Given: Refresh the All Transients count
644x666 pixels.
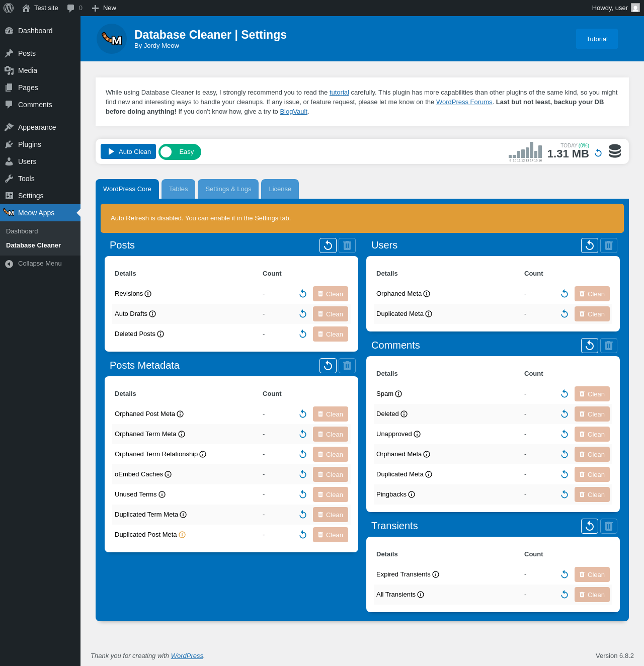Looking at the screenshot, I should pyautogui.click(x=565, y=595).
